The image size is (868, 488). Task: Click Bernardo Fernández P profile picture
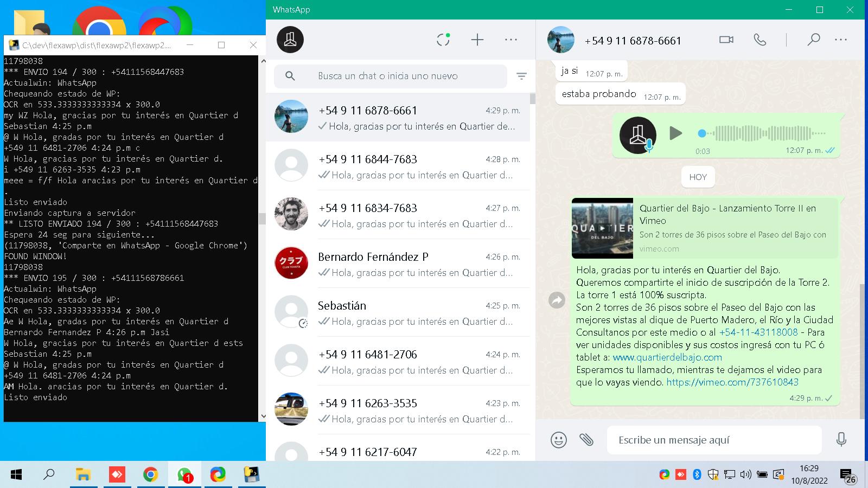291,263
